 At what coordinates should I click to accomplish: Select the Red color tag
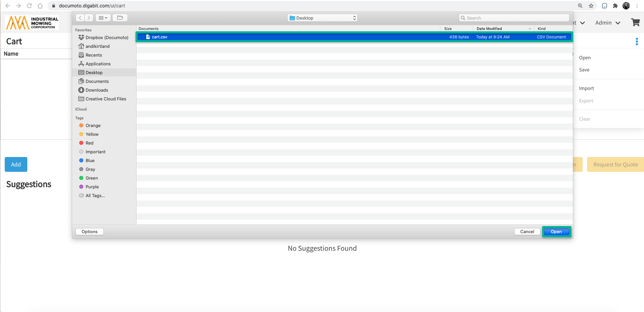coord(89,143)
